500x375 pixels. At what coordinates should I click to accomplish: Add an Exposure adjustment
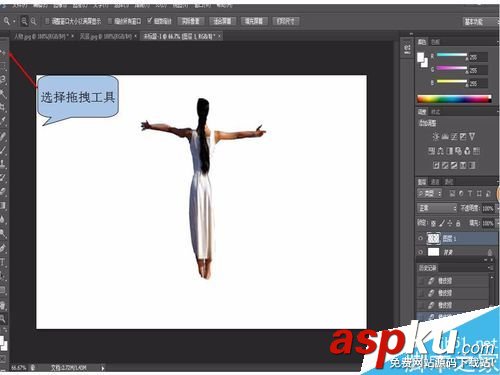[x=463, y=136]
